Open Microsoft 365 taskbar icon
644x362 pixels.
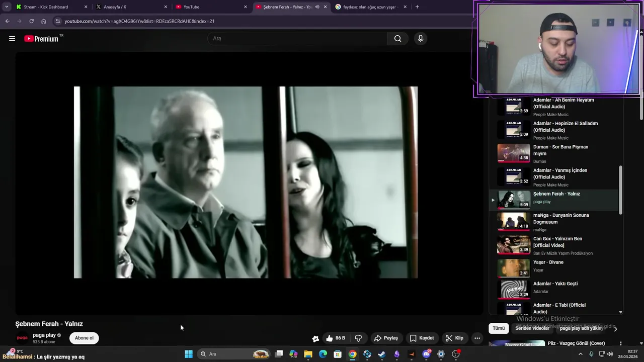294,354
